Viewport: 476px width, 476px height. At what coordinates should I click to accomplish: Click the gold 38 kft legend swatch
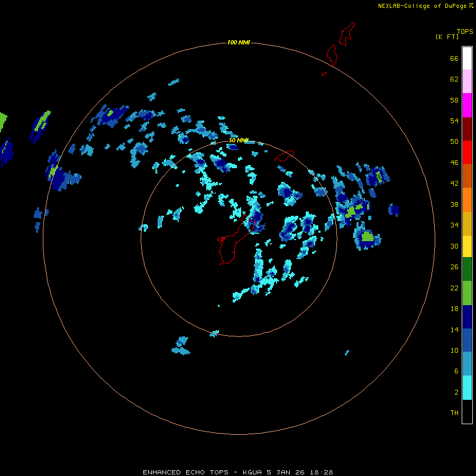(467, 223)
